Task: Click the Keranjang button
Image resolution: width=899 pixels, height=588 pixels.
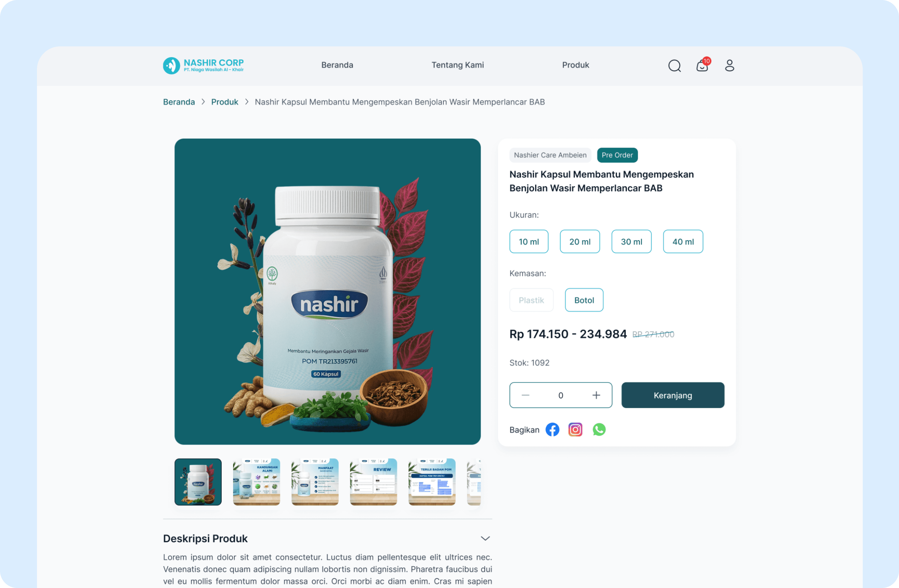Action: click(x=673, y=395)
